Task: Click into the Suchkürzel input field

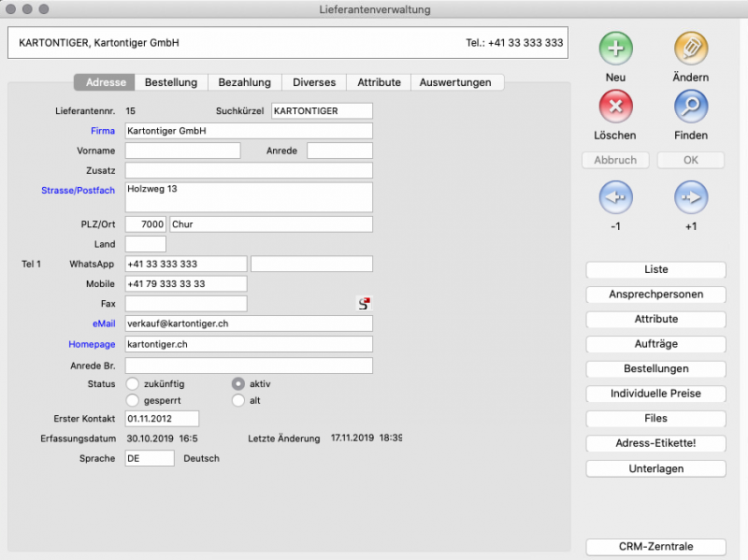Action: [322, 111]
